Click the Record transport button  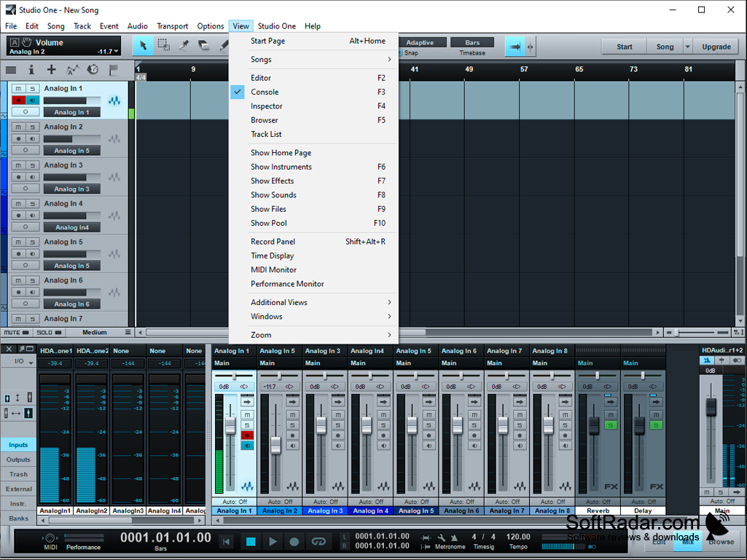click(x=294, y=541)
